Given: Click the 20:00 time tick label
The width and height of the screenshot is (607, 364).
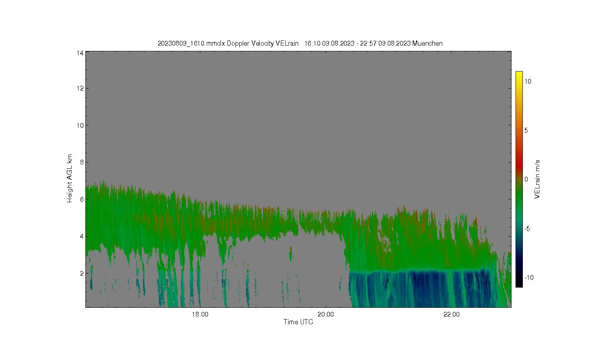Looking at the screenshot, I should point(326,315).
